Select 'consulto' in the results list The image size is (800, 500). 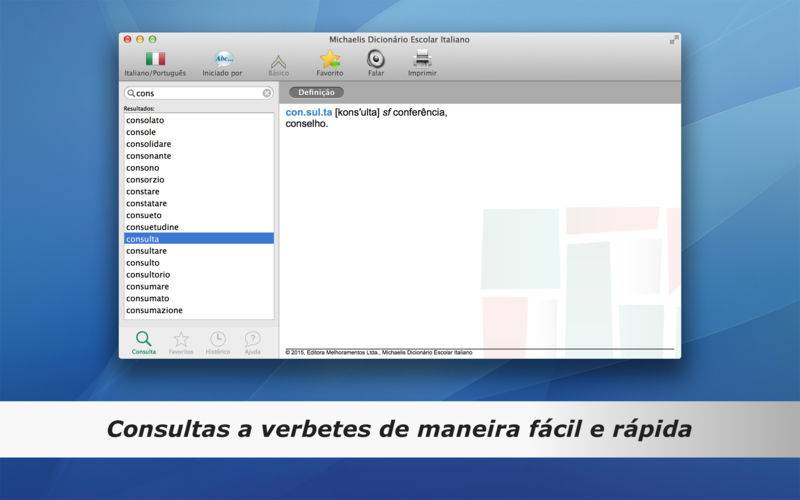[x=199, y=263]
